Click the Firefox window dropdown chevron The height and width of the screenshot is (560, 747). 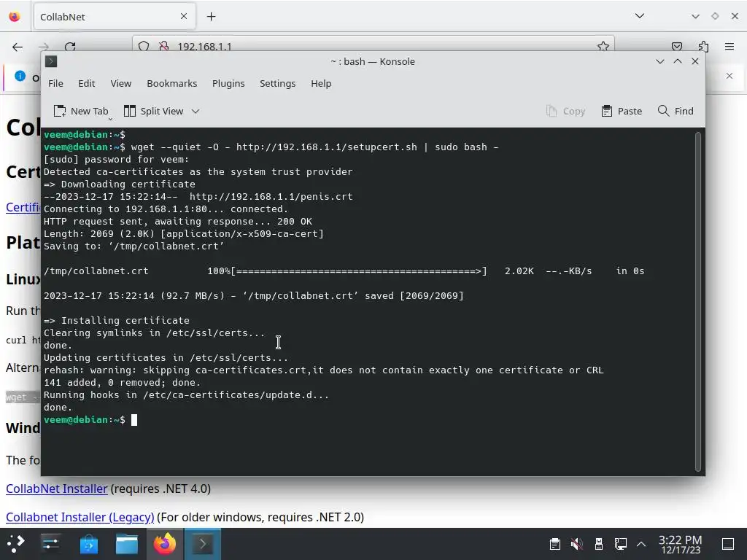[x=695, y=16]
